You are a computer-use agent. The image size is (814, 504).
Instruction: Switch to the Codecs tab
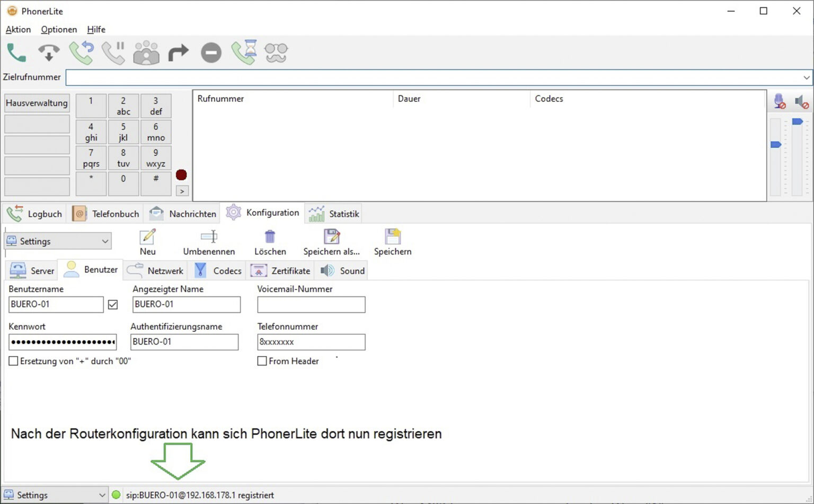[x=218, y=270]
